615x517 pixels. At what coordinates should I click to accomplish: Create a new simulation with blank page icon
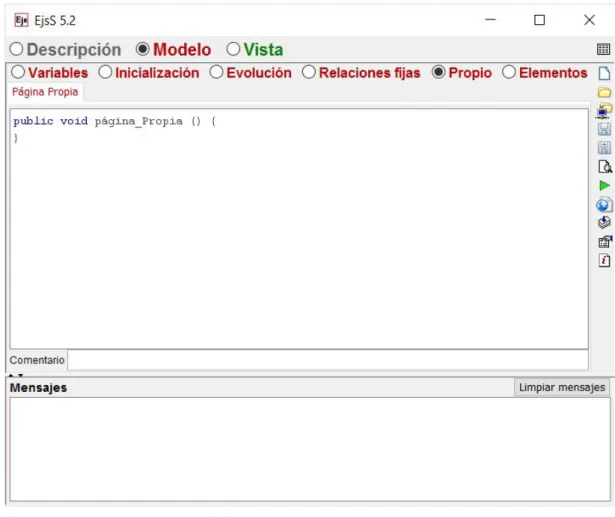(604, 73)
